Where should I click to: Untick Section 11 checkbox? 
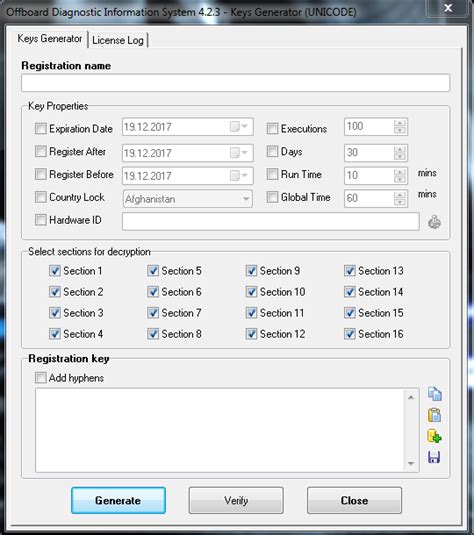[x=251, y=313]
